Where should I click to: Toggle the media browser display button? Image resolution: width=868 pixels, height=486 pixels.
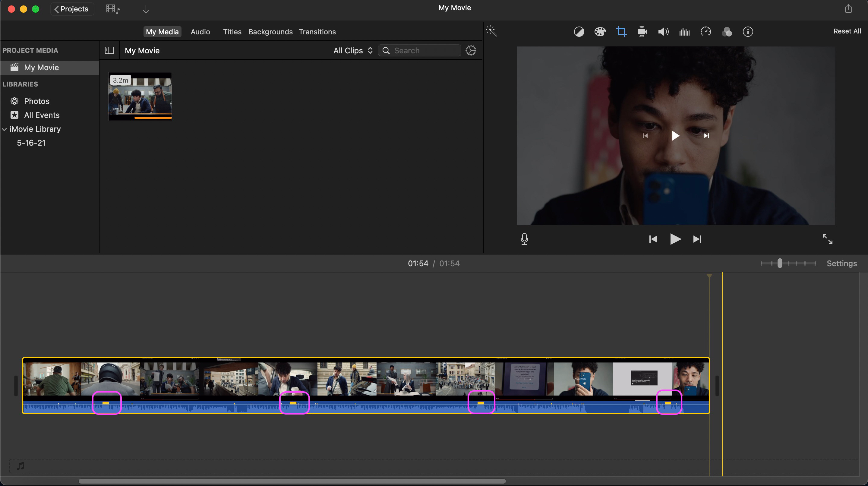click(x=113, y=9)
